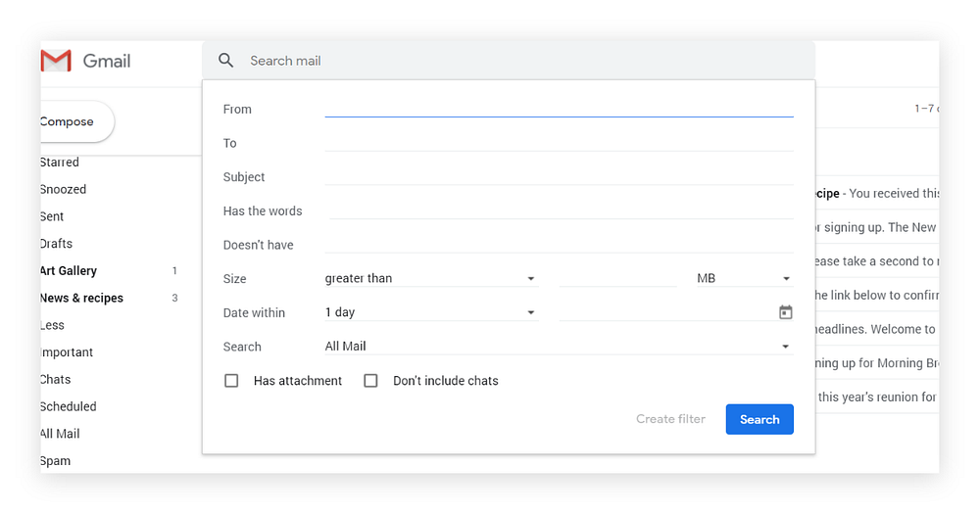Screen dimensions: 980x514
Task: Click the Gmail logo icon
Action: (x=56, y=61)
